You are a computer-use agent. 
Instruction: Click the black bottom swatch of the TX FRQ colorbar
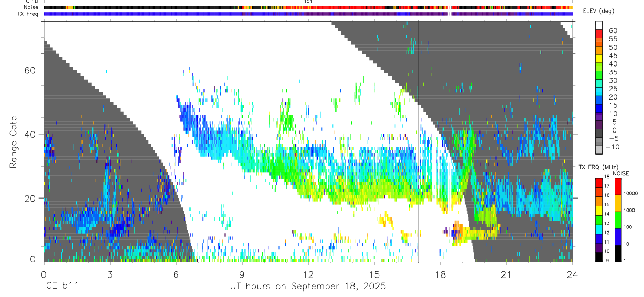click(599, 257)
